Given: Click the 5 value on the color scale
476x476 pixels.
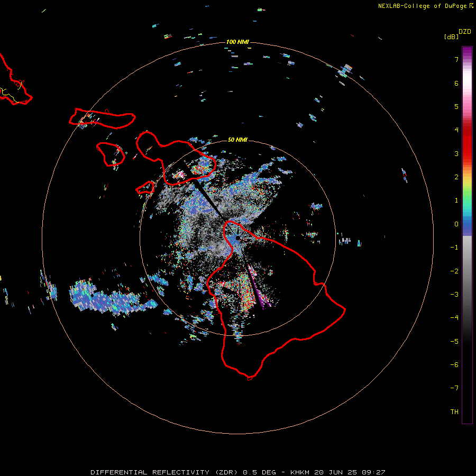Looking at the screenshot, I should pyautogui.click(x=456, y=106).
